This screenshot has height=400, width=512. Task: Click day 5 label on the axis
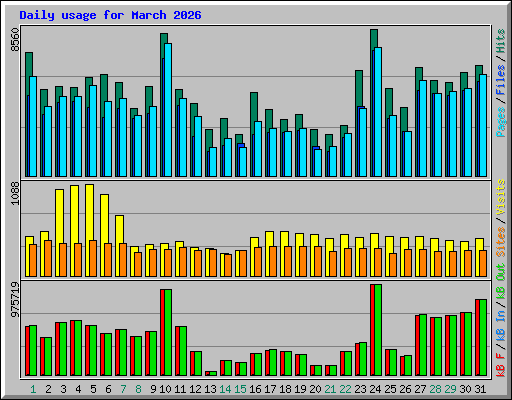(93, 389)
